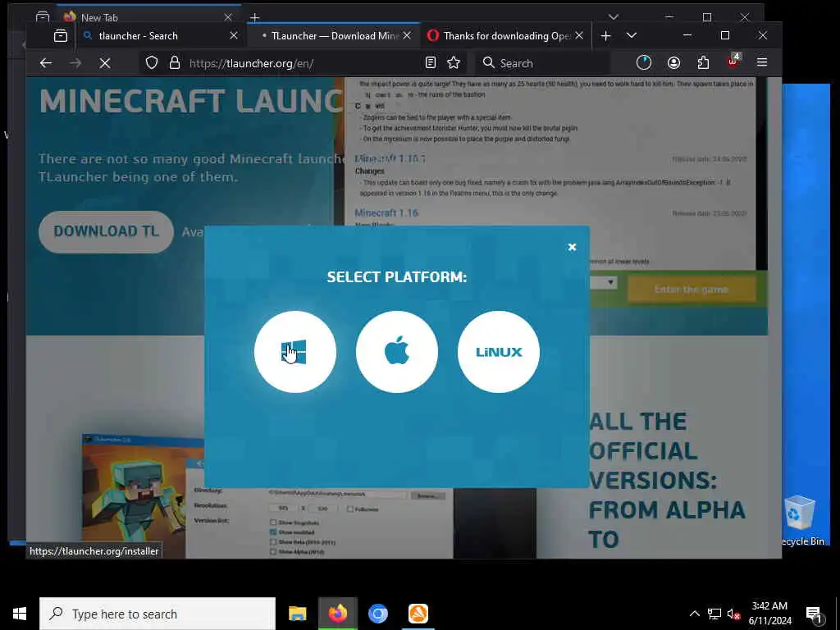Open the downloads progress icon
The width and height of the screenshot is (840, 630).
coord(644,62)
